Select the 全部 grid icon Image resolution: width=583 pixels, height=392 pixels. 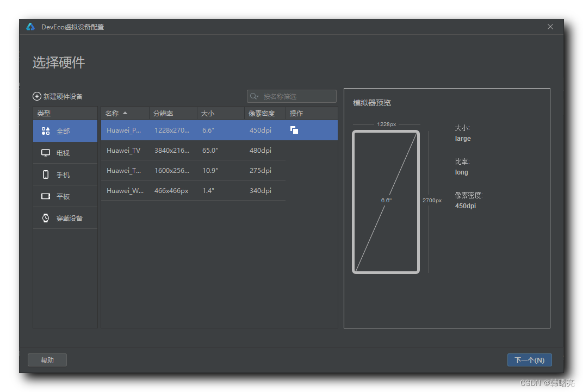coord(46,131)
